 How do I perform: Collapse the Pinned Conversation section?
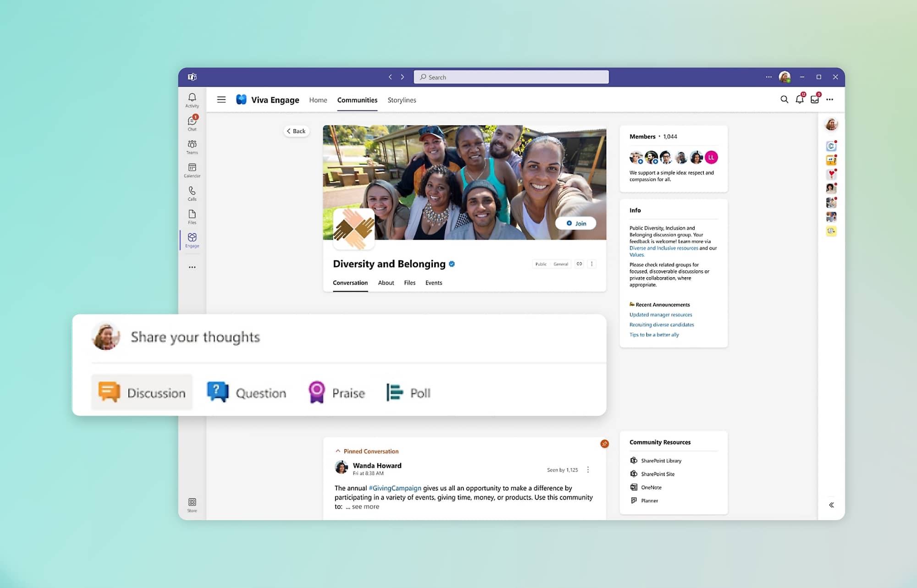tap(338, 451)
